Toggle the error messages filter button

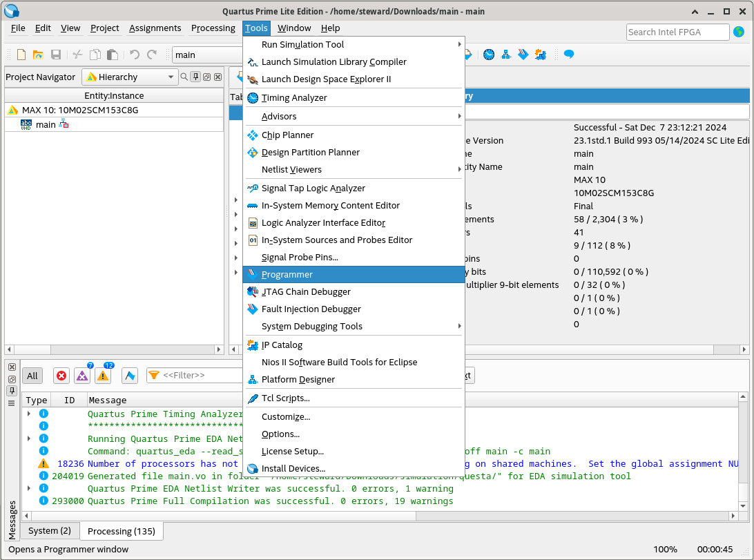pyautogui.click(x=61, y=376)
